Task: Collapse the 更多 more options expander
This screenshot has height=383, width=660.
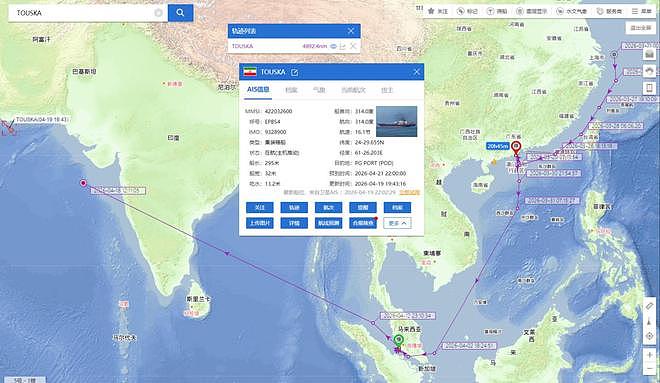Action: (397, 223)
